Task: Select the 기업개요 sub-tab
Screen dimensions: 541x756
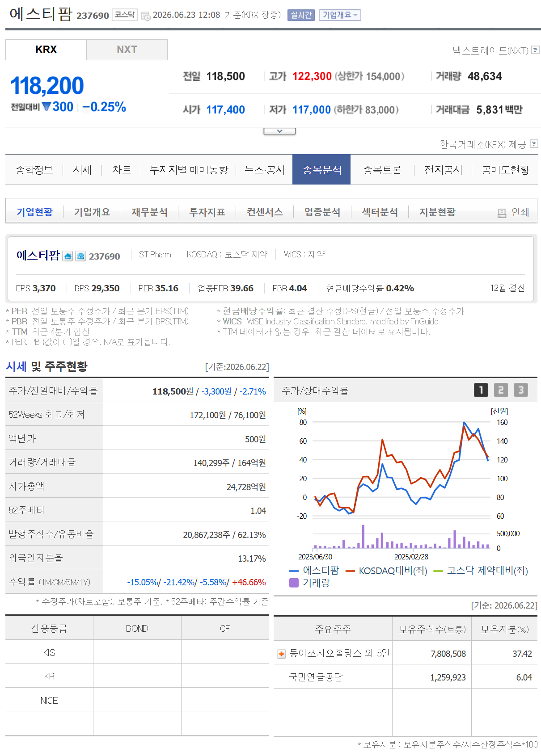Action: (92, 212)
